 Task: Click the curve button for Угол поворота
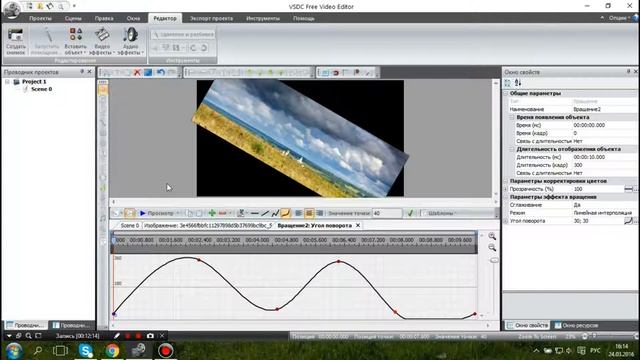click(x=628, y=221)
